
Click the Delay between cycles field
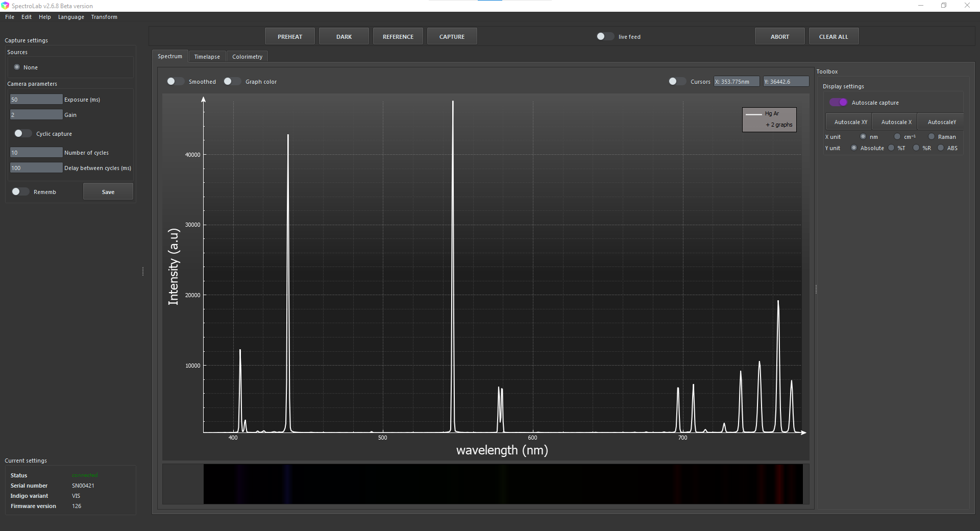(x=36, y=168)
